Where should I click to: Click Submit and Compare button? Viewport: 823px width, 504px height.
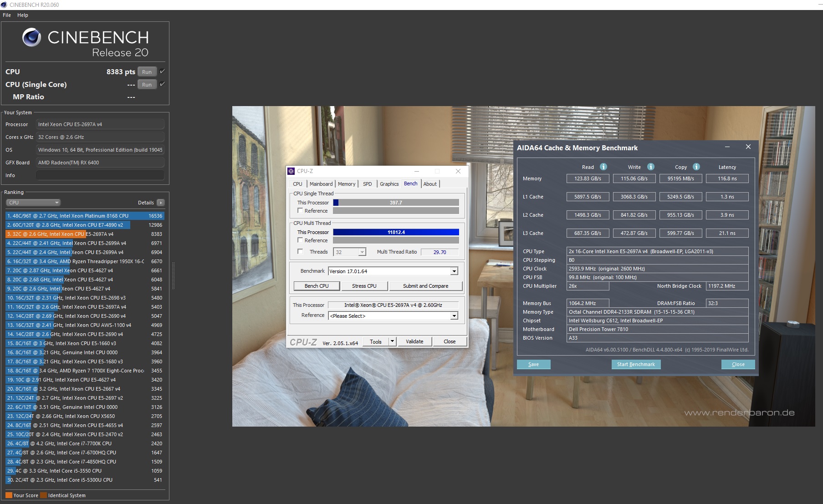[426, 286]
